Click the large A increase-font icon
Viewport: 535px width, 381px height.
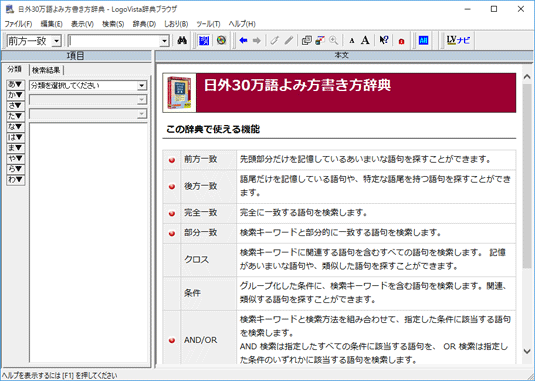365,41
